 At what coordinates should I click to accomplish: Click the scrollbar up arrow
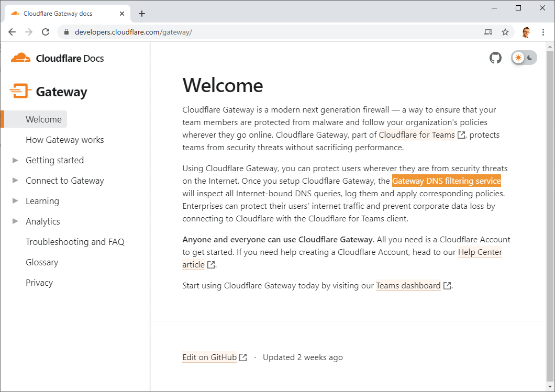tap(550, 47)
